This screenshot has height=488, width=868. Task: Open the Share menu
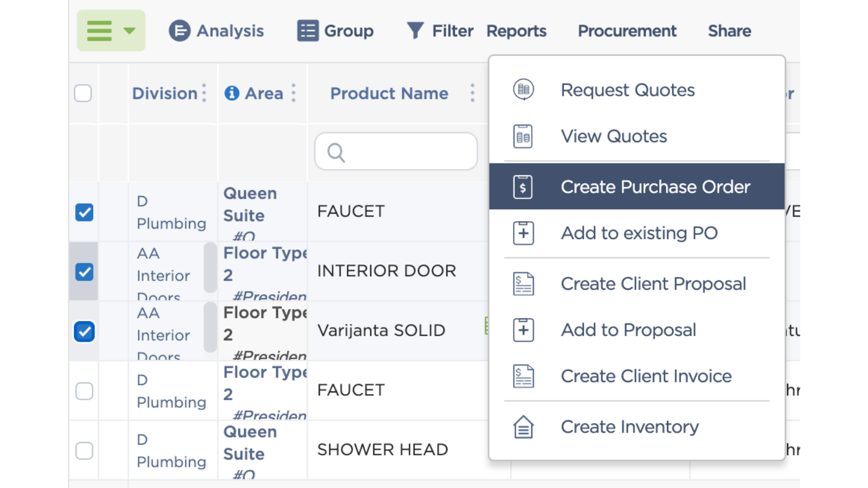point(729,31)
